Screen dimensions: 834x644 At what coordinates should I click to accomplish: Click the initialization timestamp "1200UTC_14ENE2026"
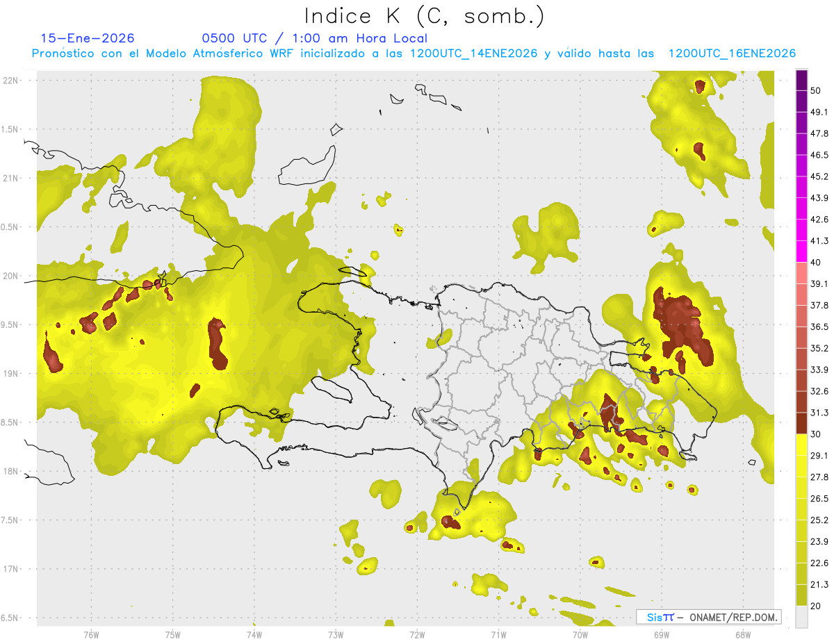474,53
